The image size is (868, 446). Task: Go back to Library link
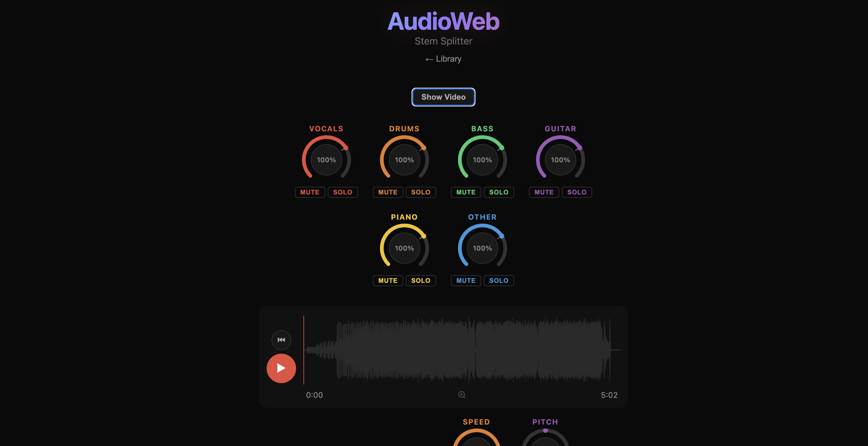tap(443, 59)
